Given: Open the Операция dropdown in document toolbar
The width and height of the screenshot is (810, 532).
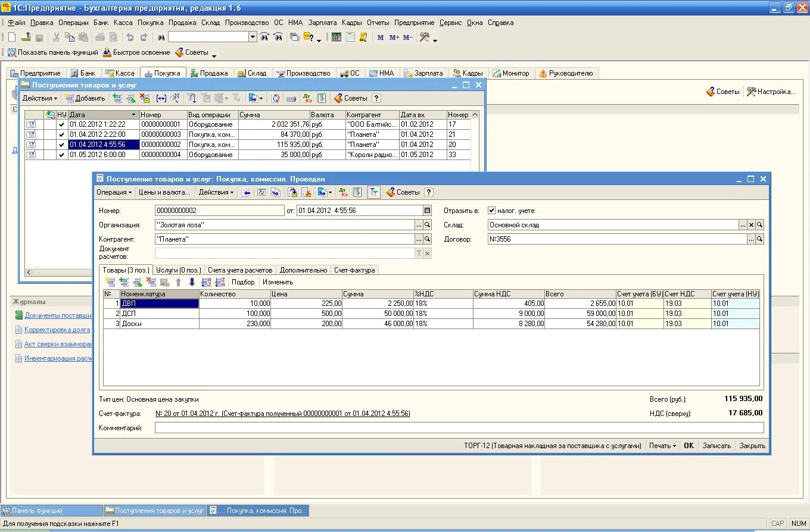Looking at the screenshot, I should (114, 192).
